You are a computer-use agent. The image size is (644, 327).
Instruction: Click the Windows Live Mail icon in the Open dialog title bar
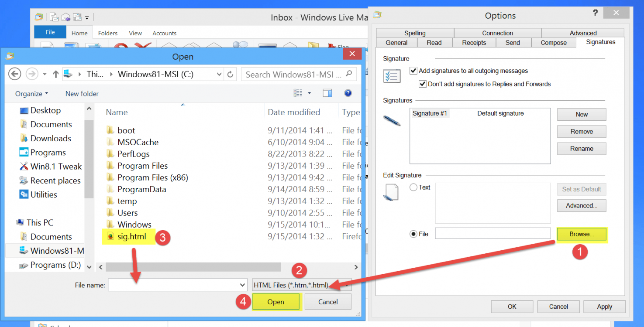(10, 56)
